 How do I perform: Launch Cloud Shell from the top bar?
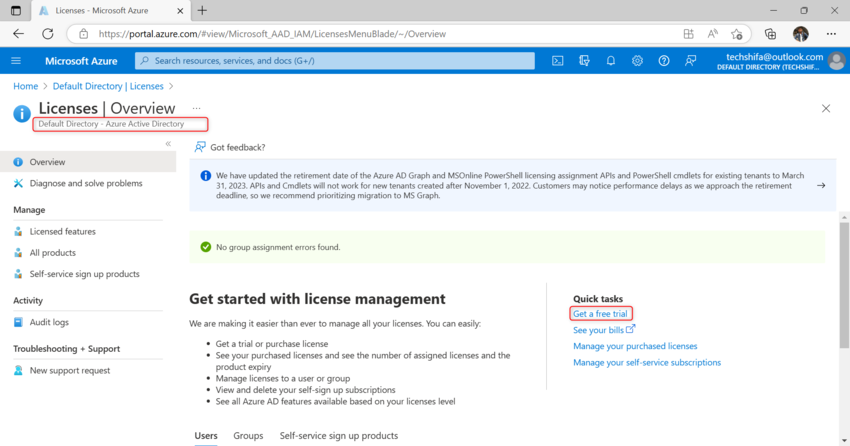tap(557, 61)
